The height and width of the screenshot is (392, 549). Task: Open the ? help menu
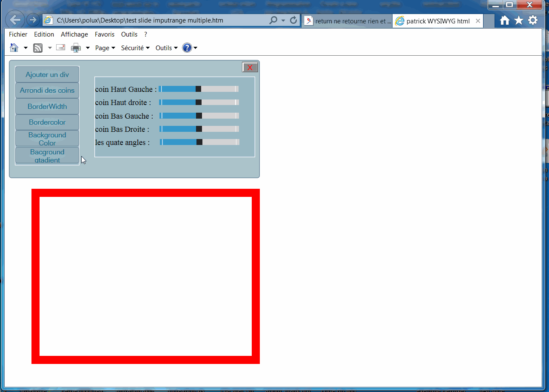coord(146,34)
